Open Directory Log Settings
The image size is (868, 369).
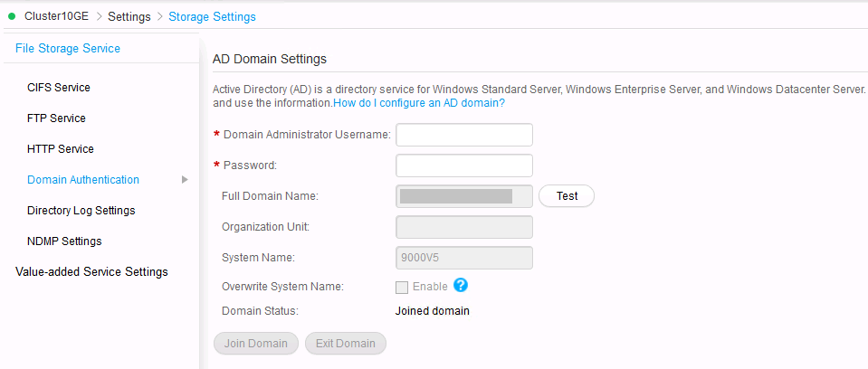pos(81,211)
